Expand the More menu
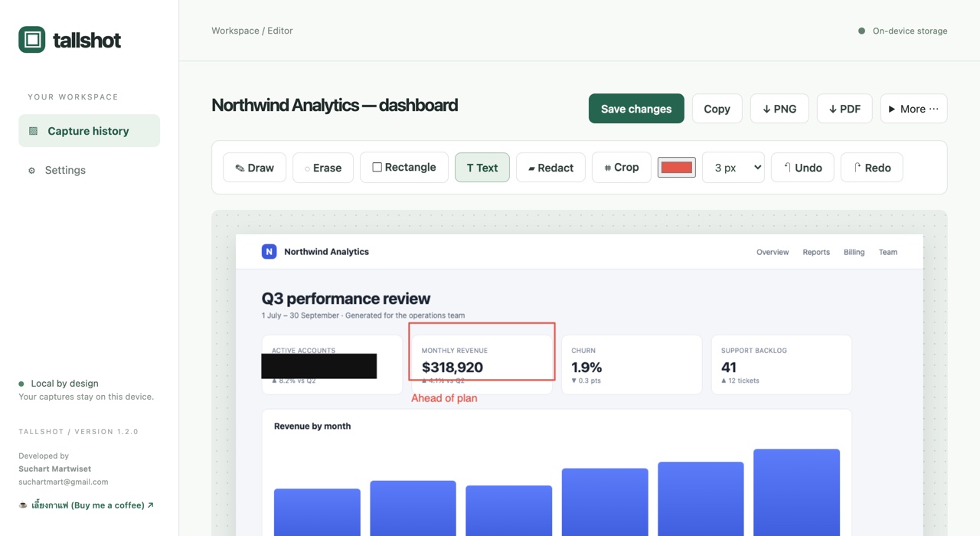Image resolution: width=980 pixels, height=536 pixels. click(913, 109)
